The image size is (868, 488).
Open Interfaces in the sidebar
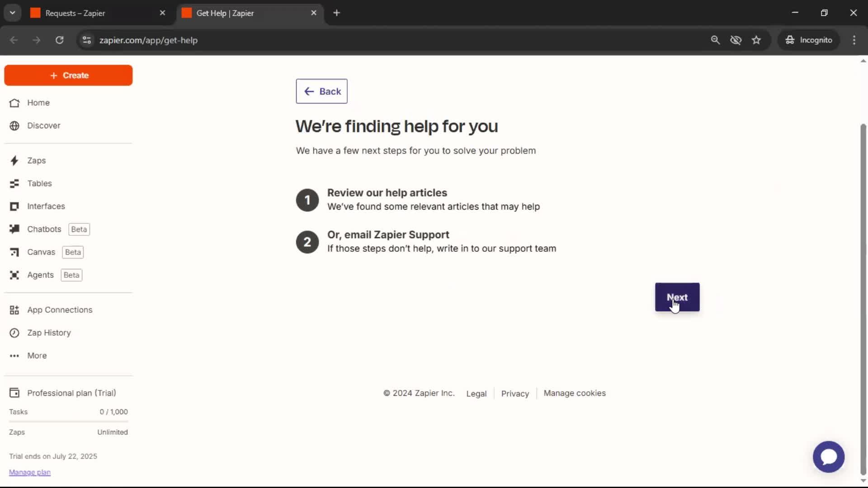[46, 206]
